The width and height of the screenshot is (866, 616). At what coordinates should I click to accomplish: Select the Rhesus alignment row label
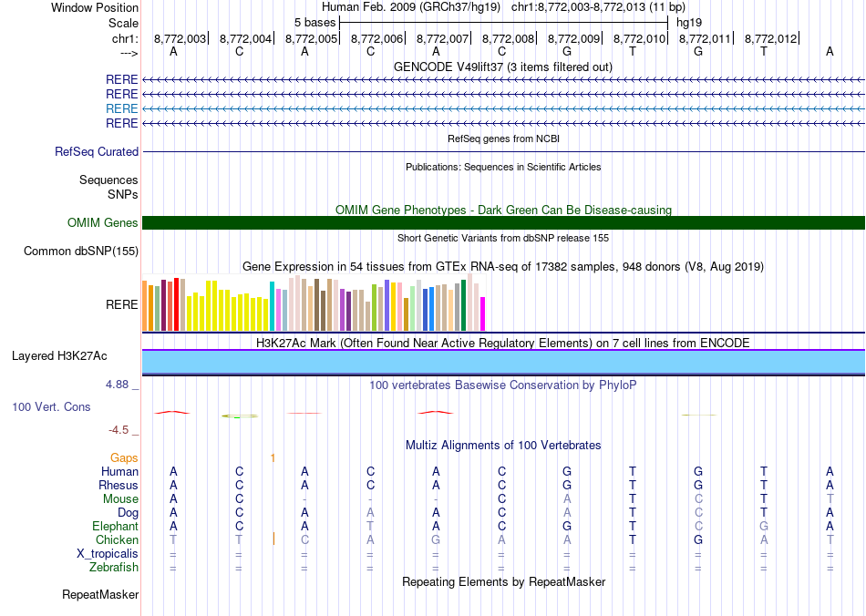[119, 485]
